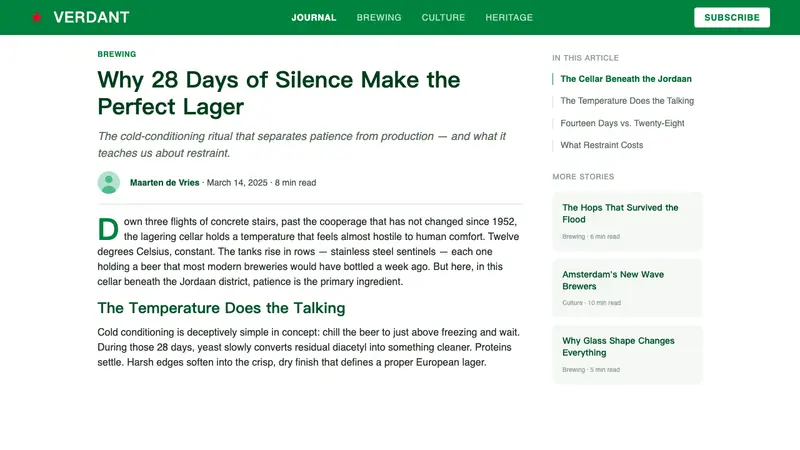Click the article headline about 28 Days
Screen dimensions: 800x450
[x=279, y=93]
